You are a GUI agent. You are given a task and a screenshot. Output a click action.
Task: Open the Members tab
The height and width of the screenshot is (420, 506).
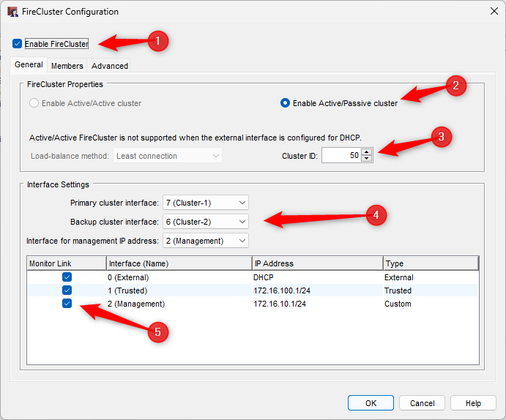[67, 66]
